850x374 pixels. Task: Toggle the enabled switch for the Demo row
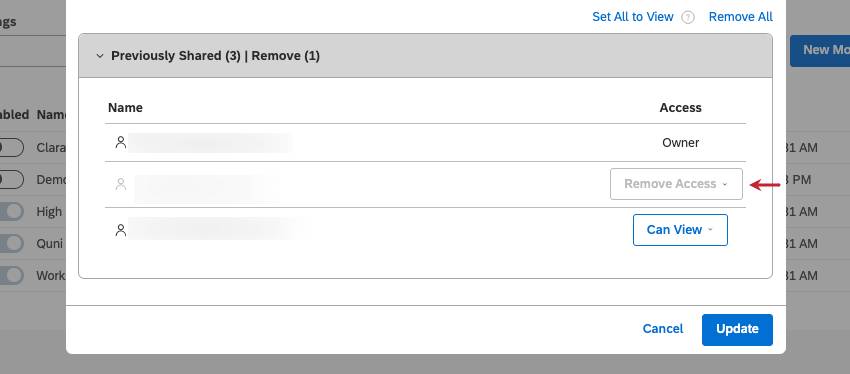click(x=11, y=179)
